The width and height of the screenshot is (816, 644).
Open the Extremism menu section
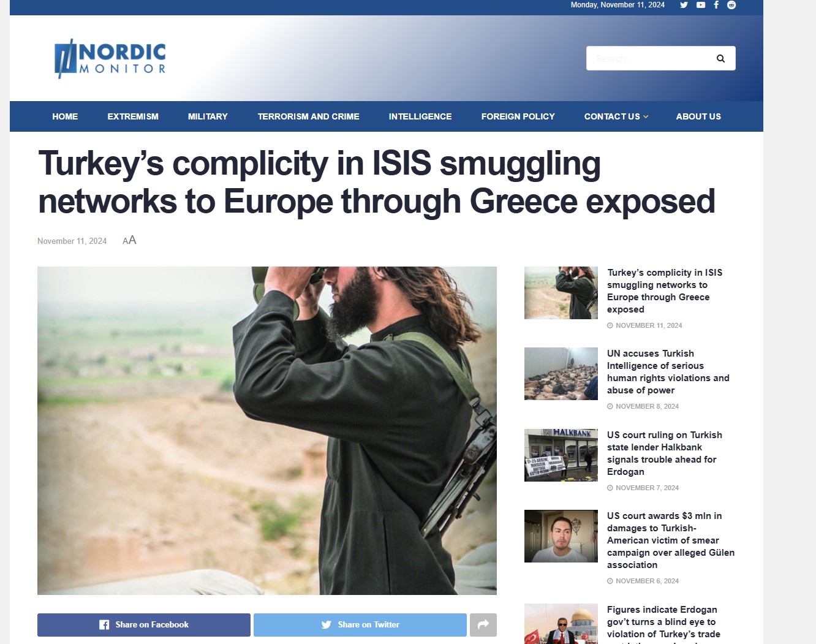tap(133, 116)
